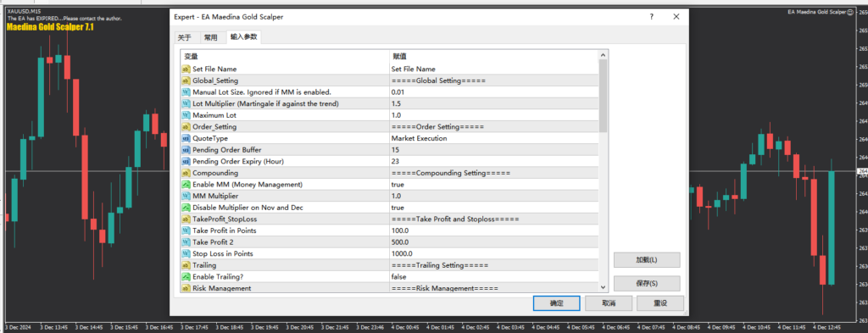Click the =====Trailing Setting===== value text
This screenshot has width=868, height=333.
[440, 265]
